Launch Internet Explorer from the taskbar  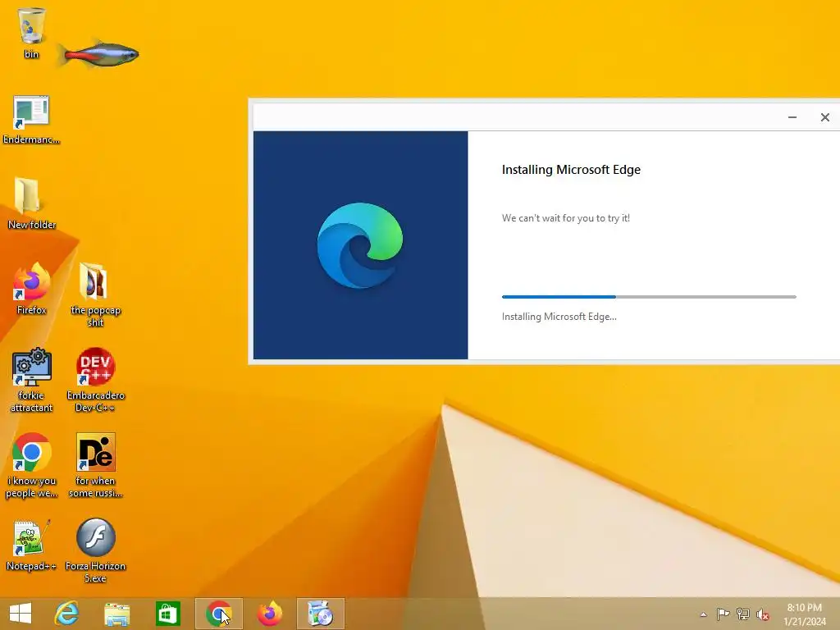coord(67,614)
